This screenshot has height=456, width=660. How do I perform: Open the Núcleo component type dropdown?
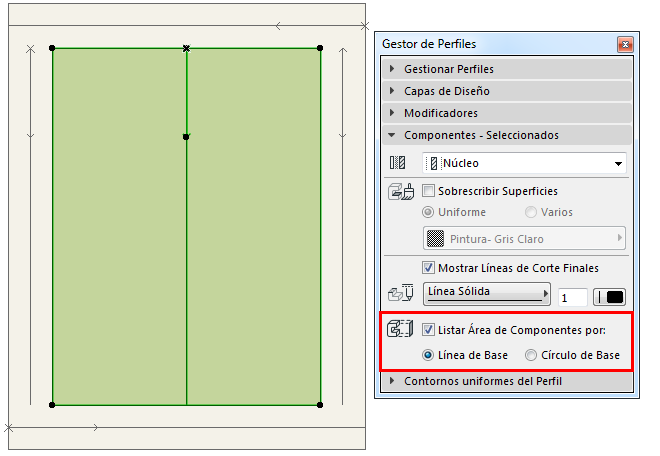[524, 163]
